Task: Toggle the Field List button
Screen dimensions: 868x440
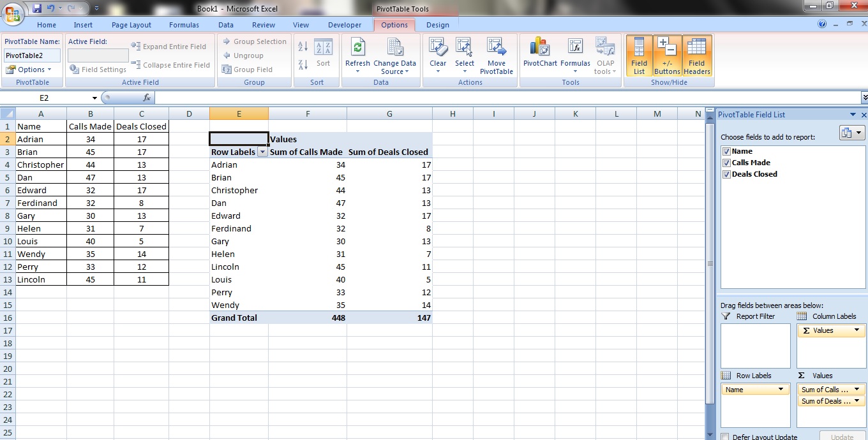Action: tap(639, 55)
